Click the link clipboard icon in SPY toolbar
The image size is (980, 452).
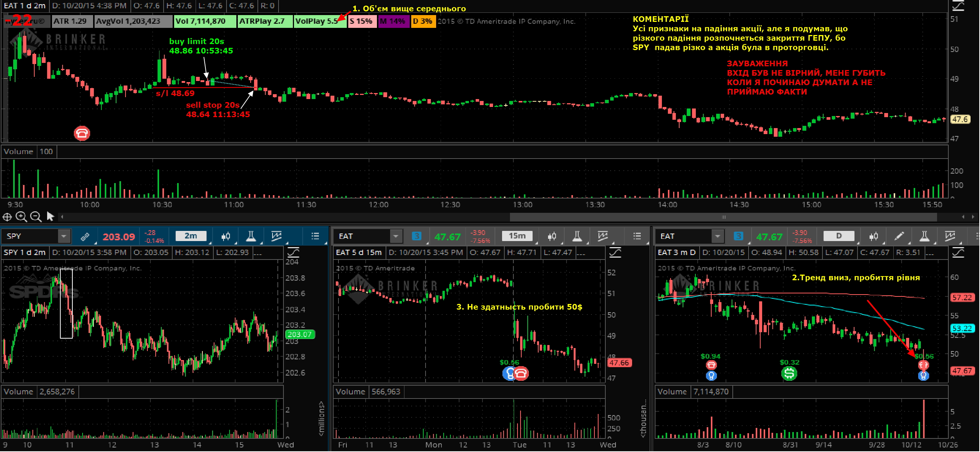[x=85, y=237]
